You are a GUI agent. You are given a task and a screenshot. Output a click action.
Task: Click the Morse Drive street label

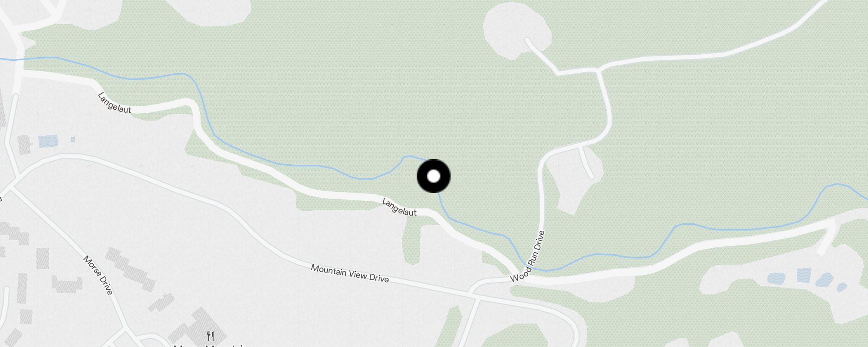pos(98,275)
